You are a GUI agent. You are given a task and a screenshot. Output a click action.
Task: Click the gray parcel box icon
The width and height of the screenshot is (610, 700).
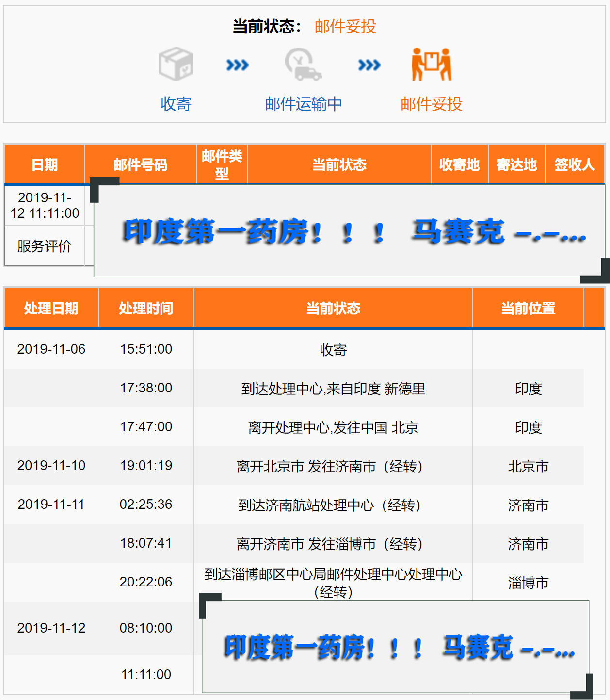[176, 64]
